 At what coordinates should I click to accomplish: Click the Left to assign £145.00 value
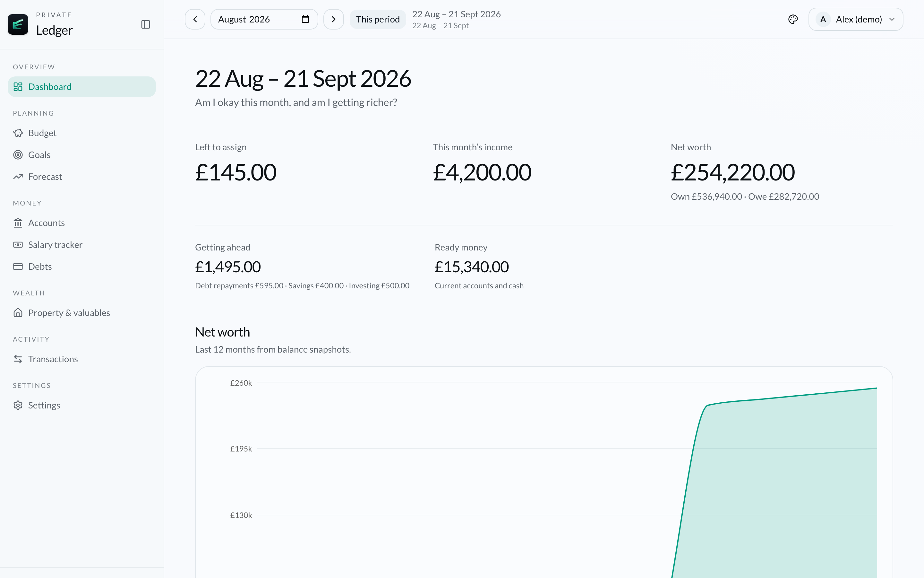point(235,172)
